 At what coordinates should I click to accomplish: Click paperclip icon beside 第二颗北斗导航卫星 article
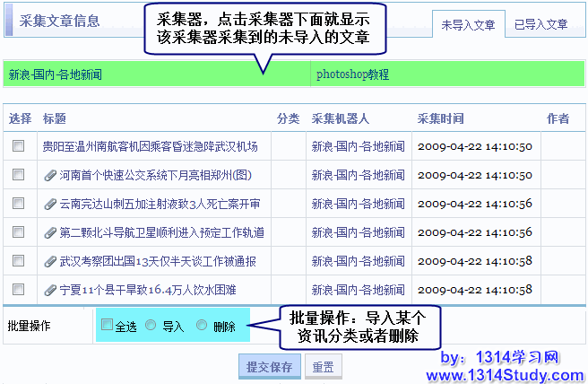50,232
